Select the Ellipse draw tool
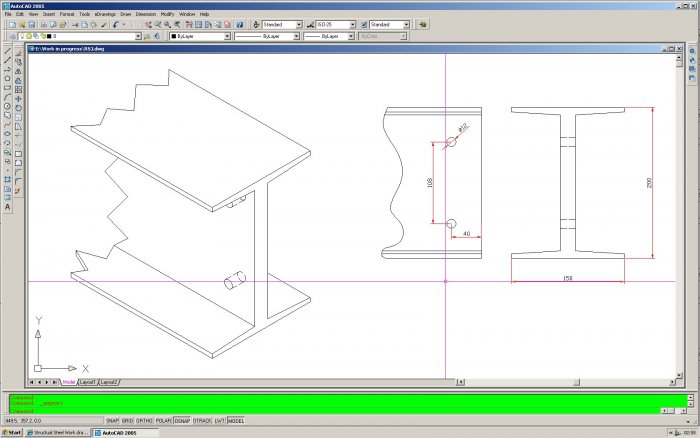The width and height of the screenshot is (700, 438). pyautogui.click(x=8, y=133)
